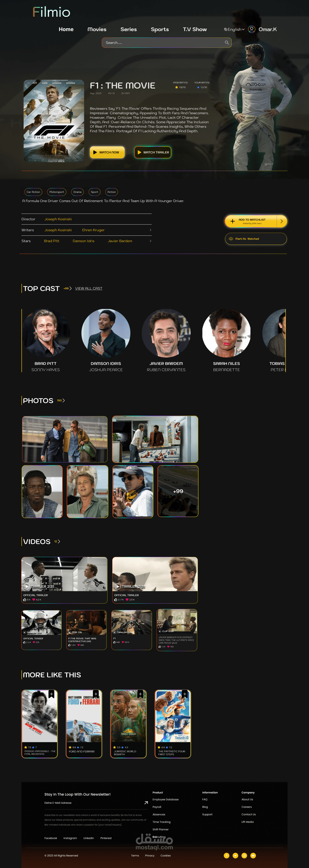
Task: Open the FAQ footer link
Action: click(x=205, y=799)
